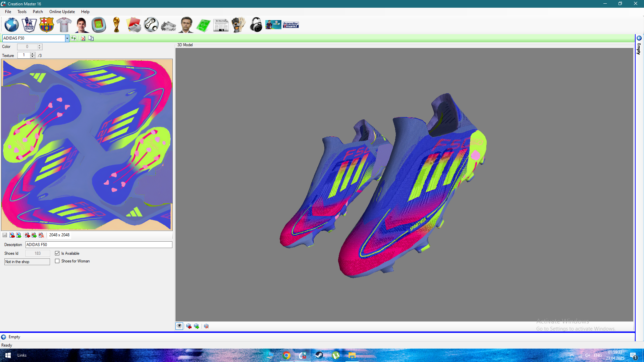Open the Tools menu
This screenshot has width=644, height=362.
pos(22,12)
